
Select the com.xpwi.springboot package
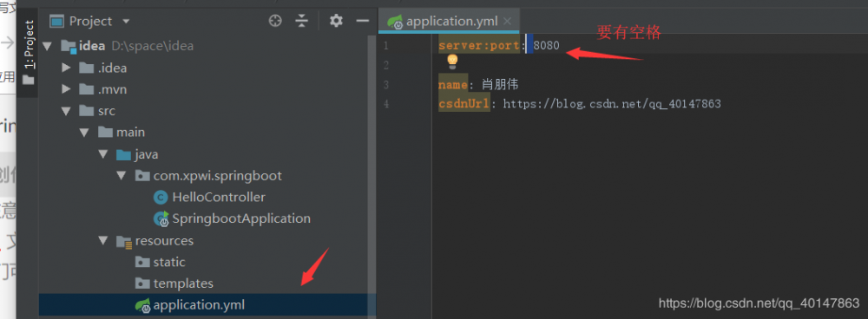(218, 176)
